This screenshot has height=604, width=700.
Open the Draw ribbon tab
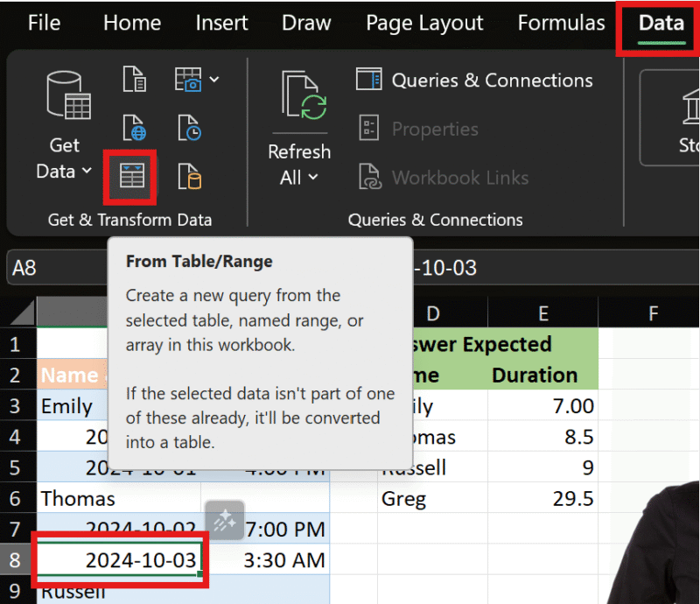306,24
